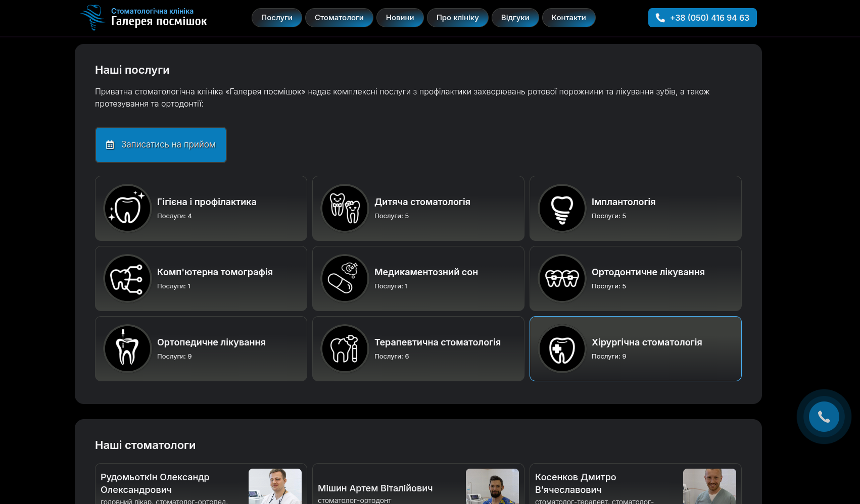Go to Стоматологи in navigation
The width and height of the screenshot is (860, 504).
(339, 18)
